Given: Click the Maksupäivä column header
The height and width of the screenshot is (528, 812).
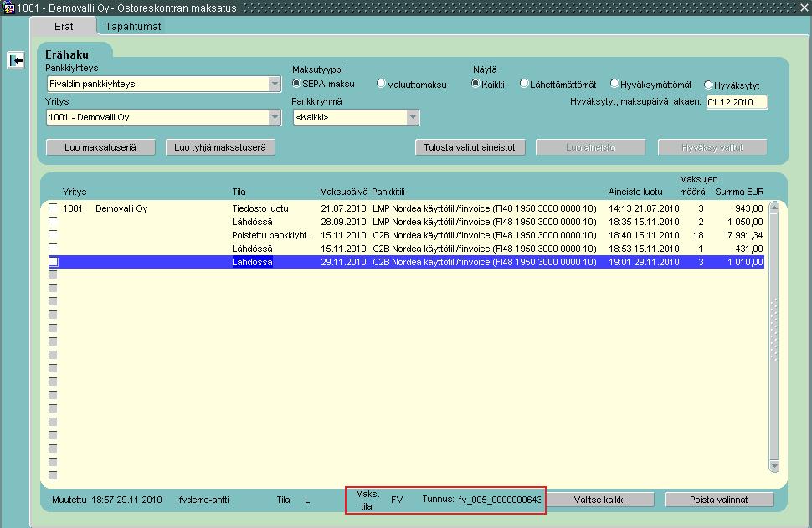Looking at the screenshot, I should click(x=343, y=192).
